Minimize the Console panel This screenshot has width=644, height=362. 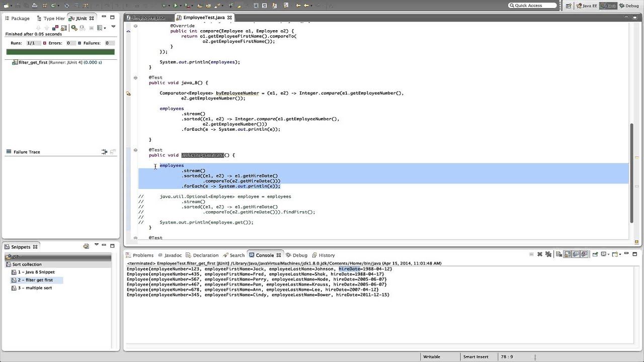[626, 254]
